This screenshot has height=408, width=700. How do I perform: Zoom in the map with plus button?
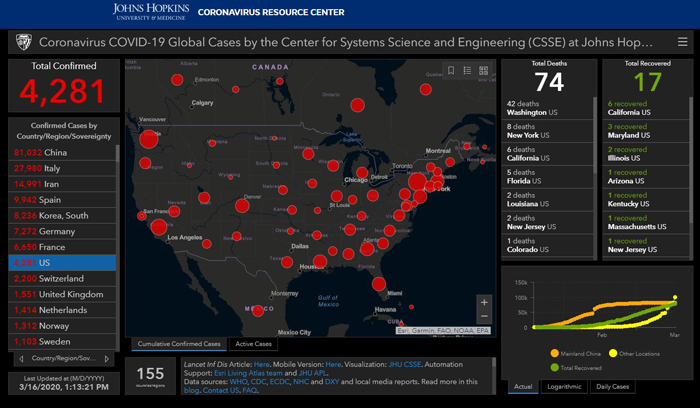(x=484, y=302)
